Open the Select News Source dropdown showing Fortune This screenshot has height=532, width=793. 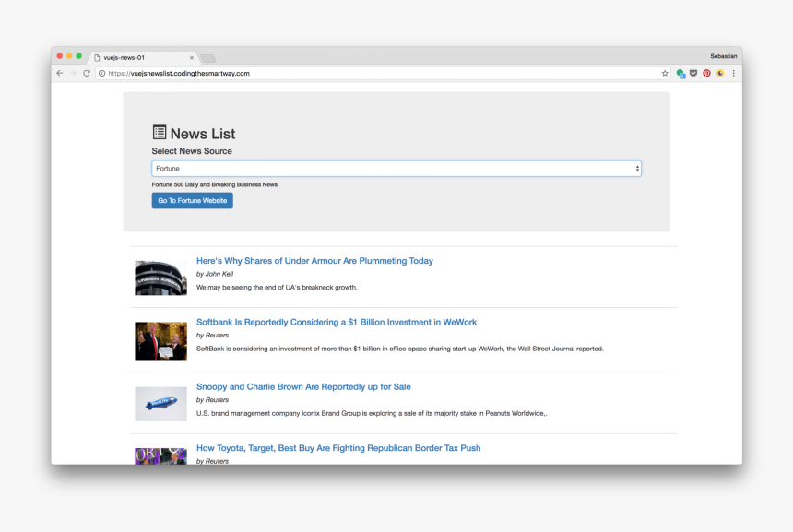396,169
